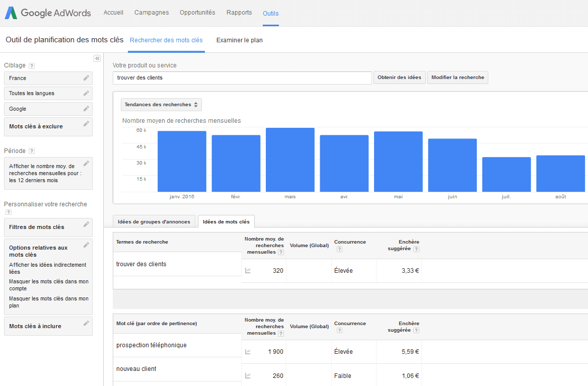Click keyword prospection téléphonique
This screenshot has width=588, height=386.
tap(152, 345)
